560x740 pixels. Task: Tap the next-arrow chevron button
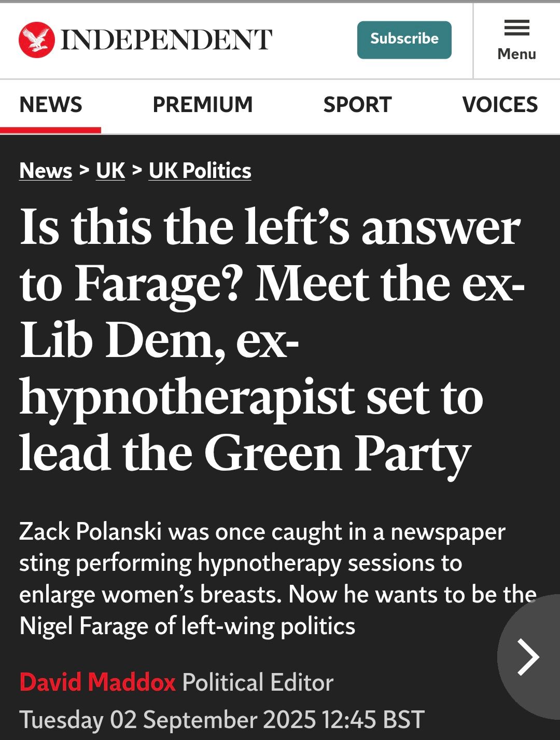pyautogui.click(x=529, y=656)
